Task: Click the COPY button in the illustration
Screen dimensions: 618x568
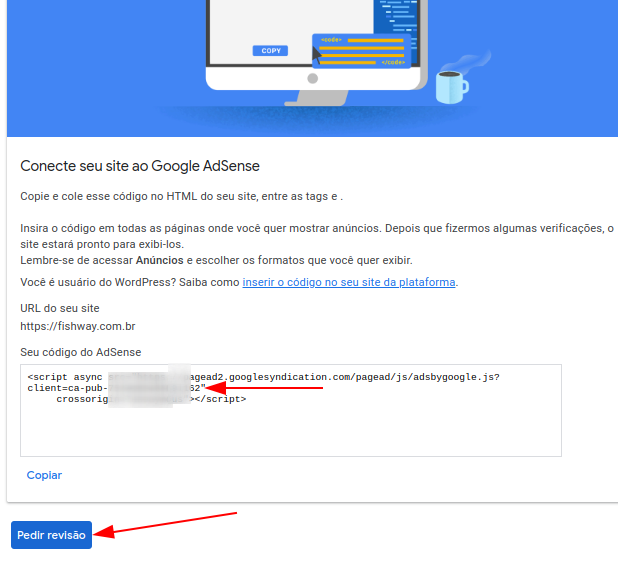Action: (270, 50)
